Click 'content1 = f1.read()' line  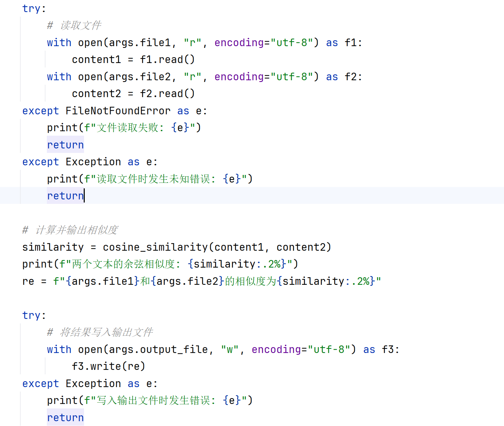click(x=133, y=60)
